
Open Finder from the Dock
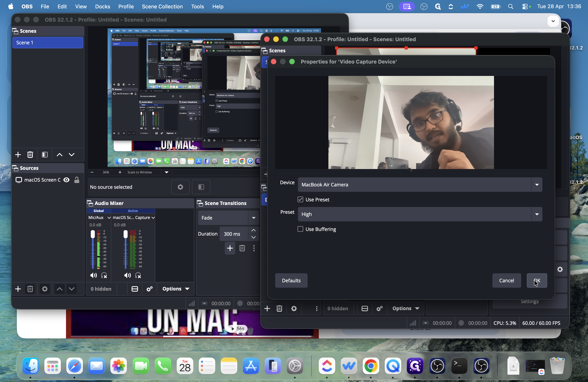30,365
